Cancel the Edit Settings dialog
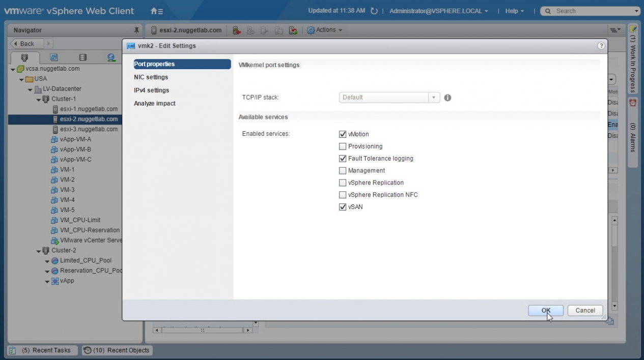The width and height of the screenshot is (644, 360). coord(585,310)
